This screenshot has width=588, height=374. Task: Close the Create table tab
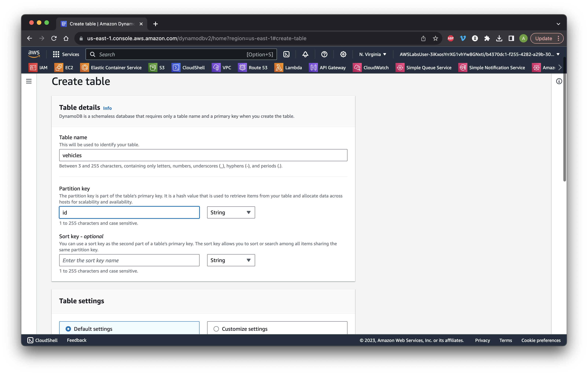[141, 24]
